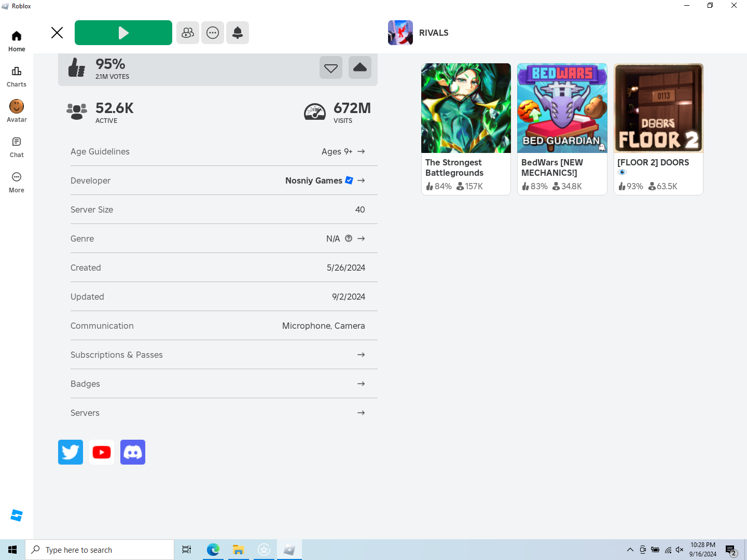
Task: Click the 95% rating text
Action: pos(110,64)
